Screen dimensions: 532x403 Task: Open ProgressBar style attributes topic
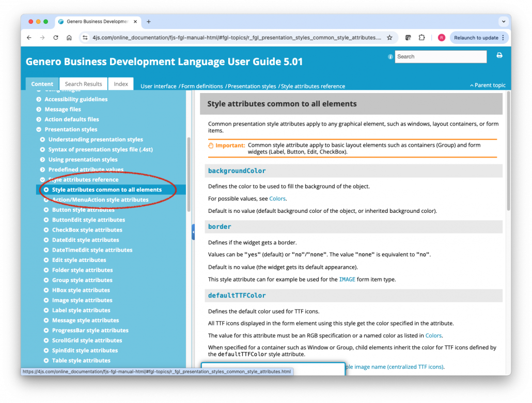click(90, 330)
